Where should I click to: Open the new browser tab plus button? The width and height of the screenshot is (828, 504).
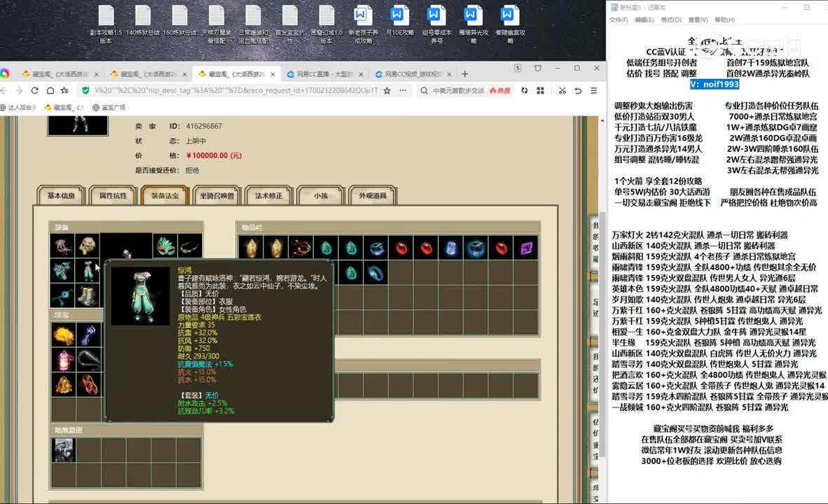(x=464, y=74)
